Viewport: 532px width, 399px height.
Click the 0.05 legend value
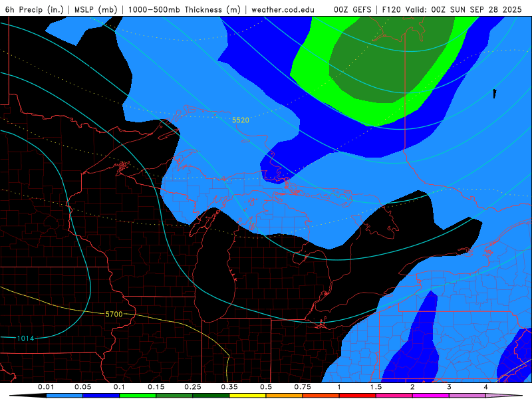(x=82, y=387)
